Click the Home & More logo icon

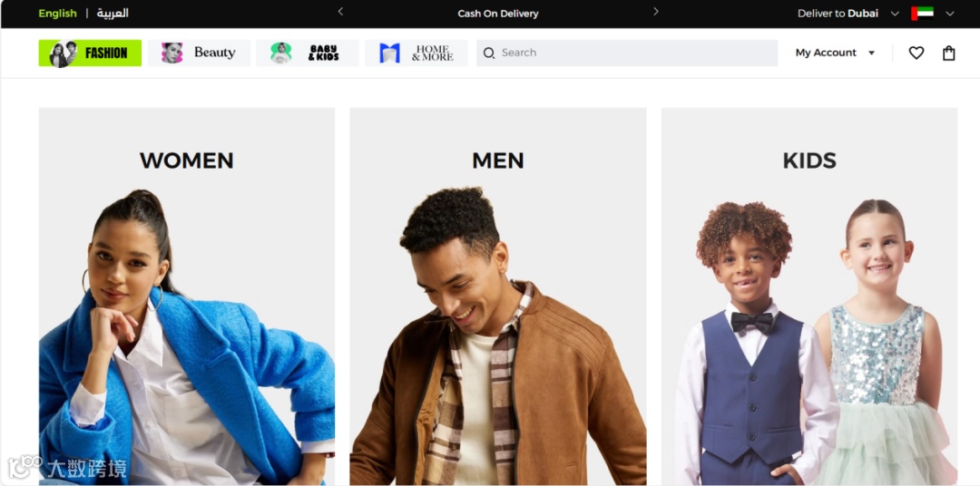(x=389, y=53)
